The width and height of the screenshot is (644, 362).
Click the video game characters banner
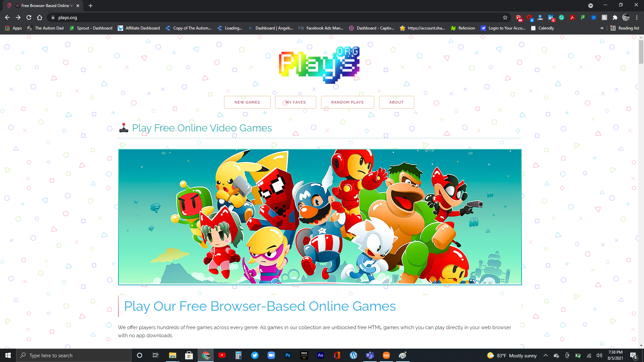(320, 217)
